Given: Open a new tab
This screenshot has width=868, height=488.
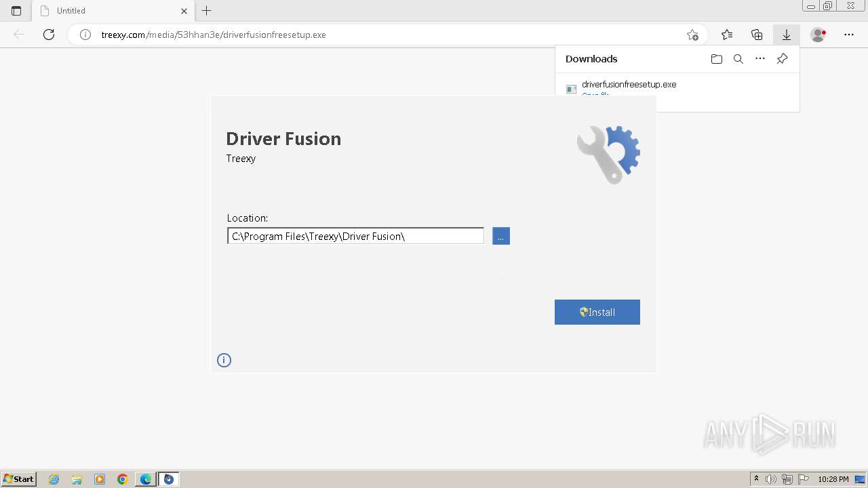Looking at the screenshot, I should [x=207, y=11].
